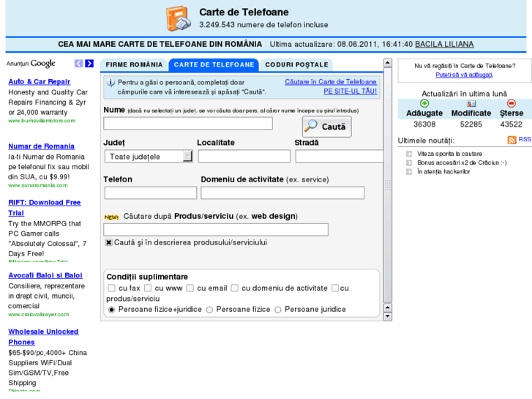Open În atenția hackerilor news item
Viewport: 532px width, 399px height.
tap(443, 171)
